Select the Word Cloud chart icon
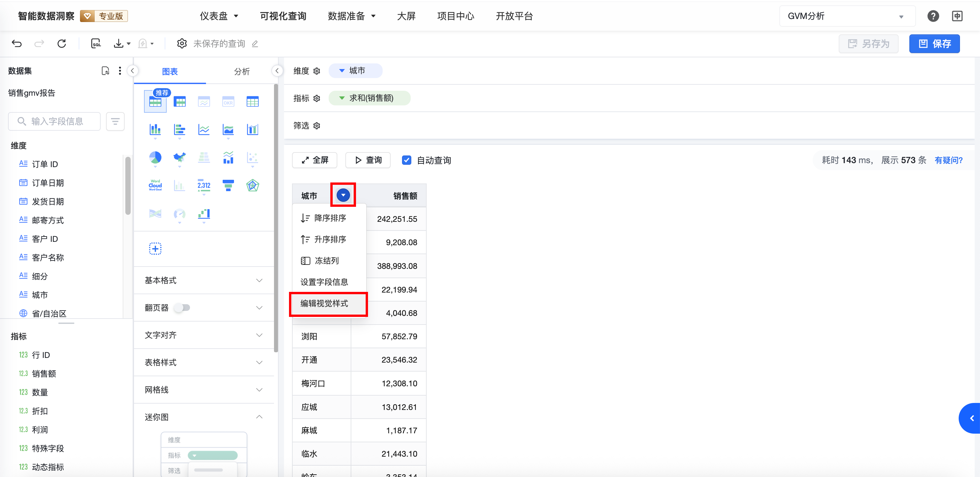 point(155,185)
